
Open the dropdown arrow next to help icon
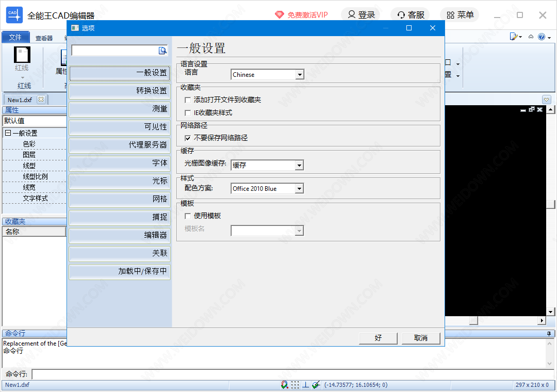click(549, 37)
